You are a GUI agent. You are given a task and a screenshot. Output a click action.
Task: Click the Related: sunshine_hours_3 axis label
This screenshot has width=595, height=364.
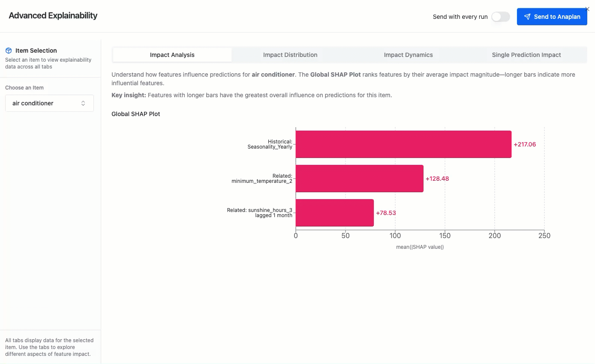(x=260, y=213)
